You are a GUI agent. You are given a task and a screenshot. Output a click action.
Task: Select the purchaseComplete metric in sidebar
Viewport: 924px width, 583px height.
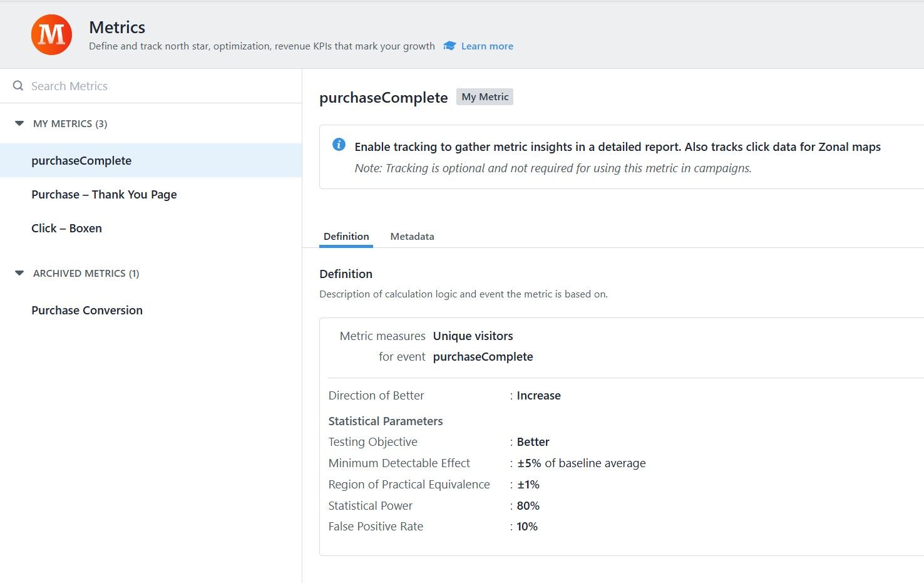81,160
